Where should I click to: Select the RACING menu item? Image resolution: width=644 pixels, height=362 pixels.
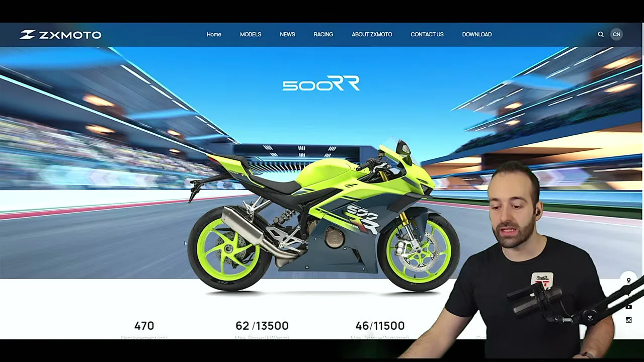323,34
